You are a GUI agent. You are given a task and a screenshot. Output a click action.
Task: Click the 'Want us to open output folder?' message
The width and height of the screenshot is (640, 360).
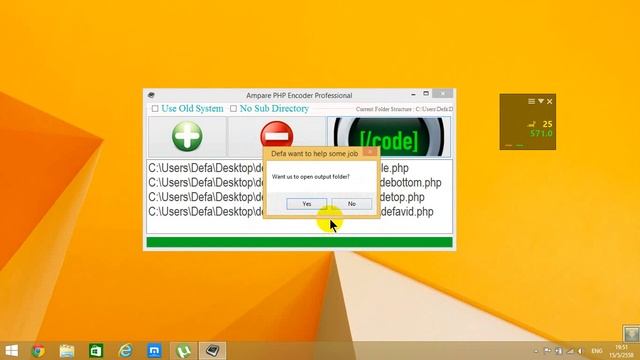click(x=311, y=177)
